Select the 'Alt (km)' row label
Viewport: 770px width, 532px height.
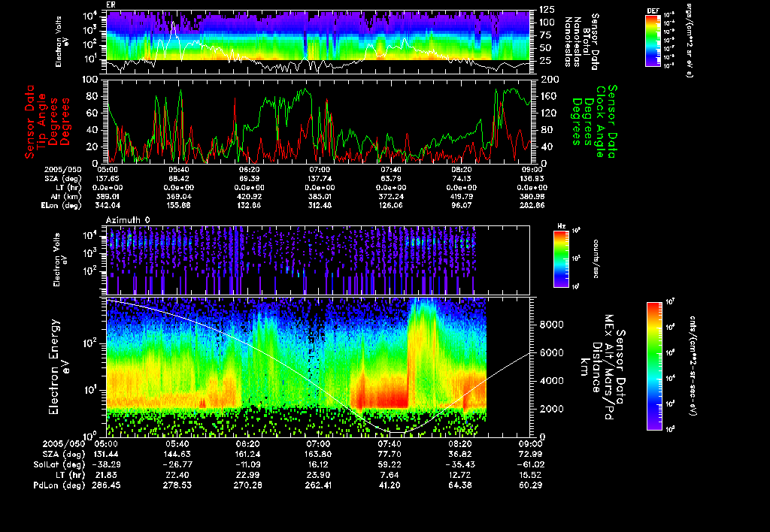pyautogui.click(x=67, y=197)
